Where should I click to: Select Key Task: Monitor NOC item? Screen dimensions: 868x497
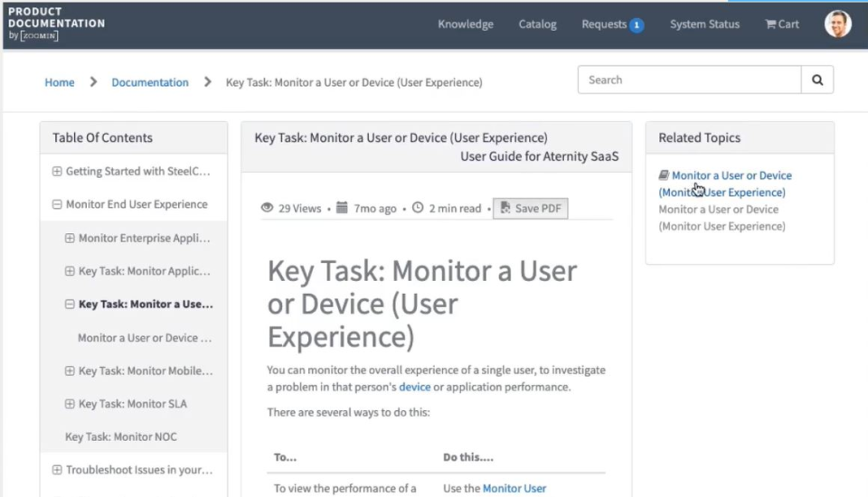(x=121, y=437)
